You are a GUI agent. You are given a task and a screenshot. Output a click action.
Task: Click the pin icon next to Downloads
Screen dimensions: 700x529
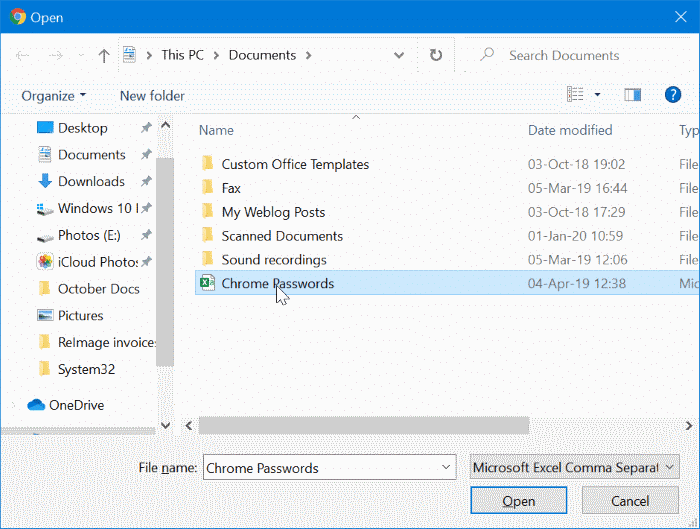pos(146,182)
